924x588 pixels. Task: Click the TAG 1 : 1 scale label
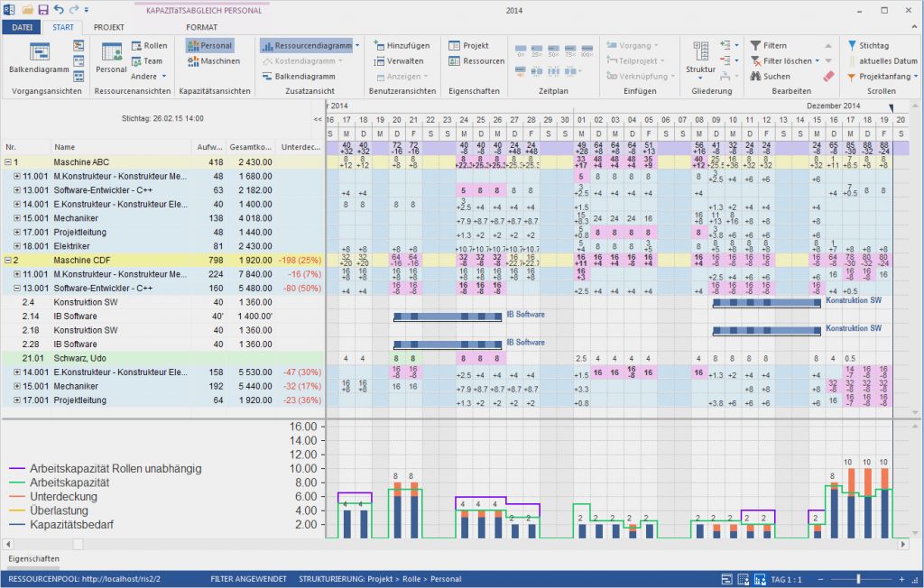click(x=786, y=579)
